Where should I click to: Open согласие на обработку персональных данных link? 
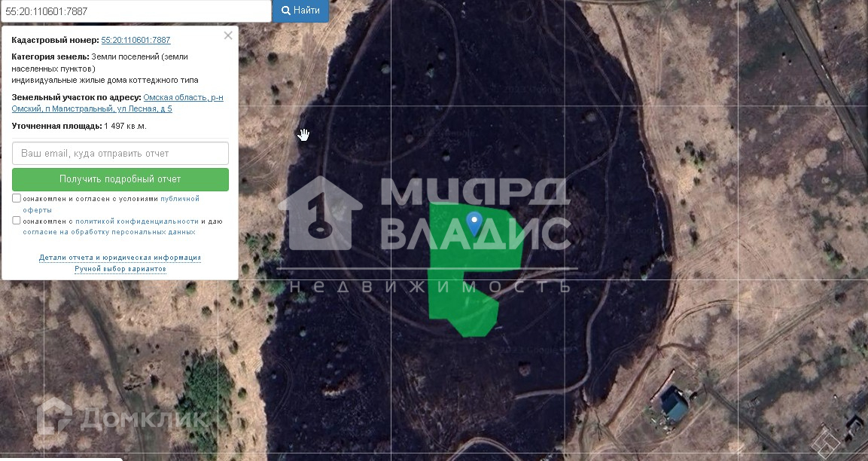[x=109, y=232]
